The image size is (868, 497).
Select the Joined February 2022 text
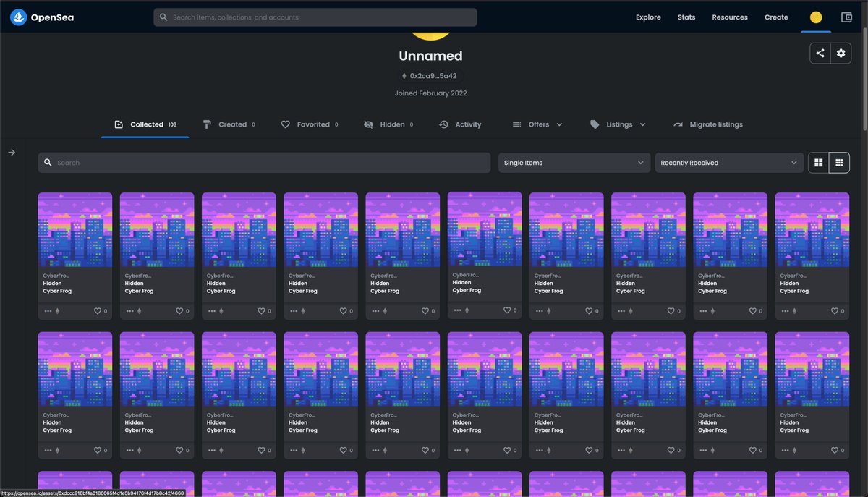click(430, 93)
